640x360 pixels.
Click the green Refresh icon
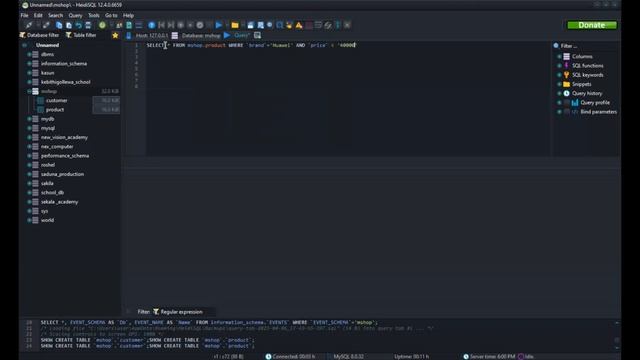tap(102, 25)
